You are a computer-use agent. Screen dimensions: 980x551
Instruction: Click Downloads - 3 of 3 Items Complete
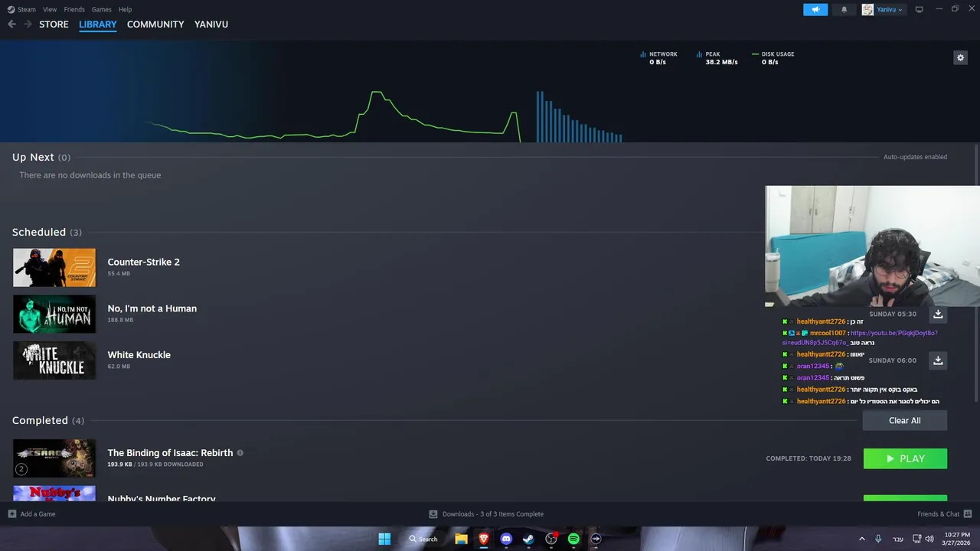click(x=493, y=514)
